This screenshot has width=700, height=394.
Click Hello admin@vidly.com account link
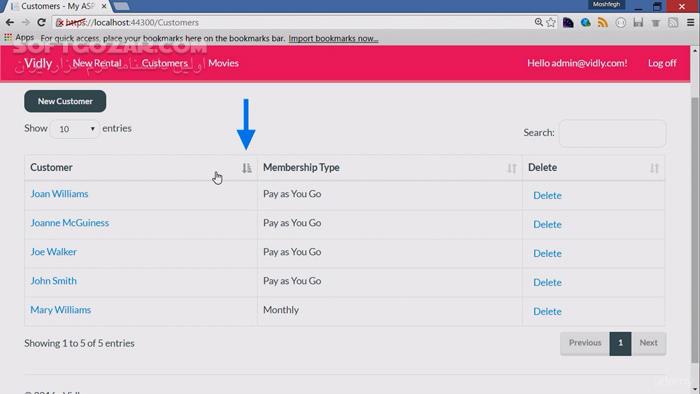(577, 63)
